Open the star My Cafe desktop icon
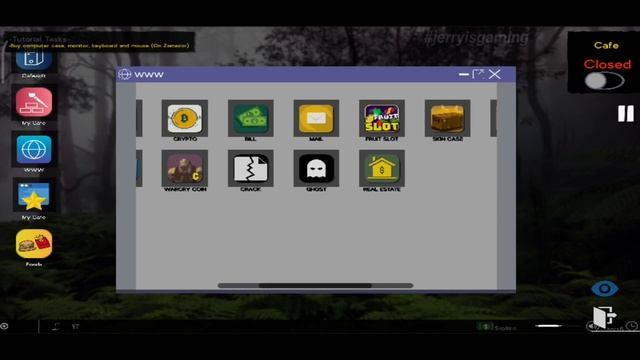This screenshot has height=360, width=640. pyautogui.click(x=34, y=197)
